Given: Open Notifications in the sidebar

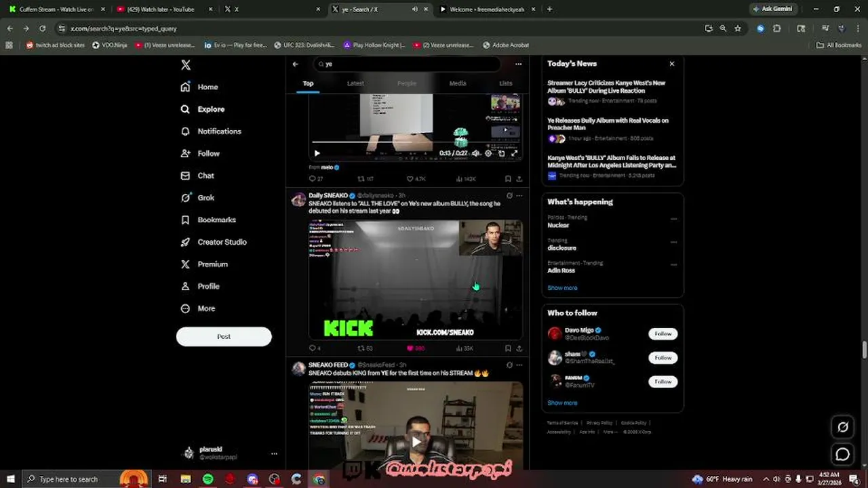Looking at the screenshot, I should click(x=210, y=131).
